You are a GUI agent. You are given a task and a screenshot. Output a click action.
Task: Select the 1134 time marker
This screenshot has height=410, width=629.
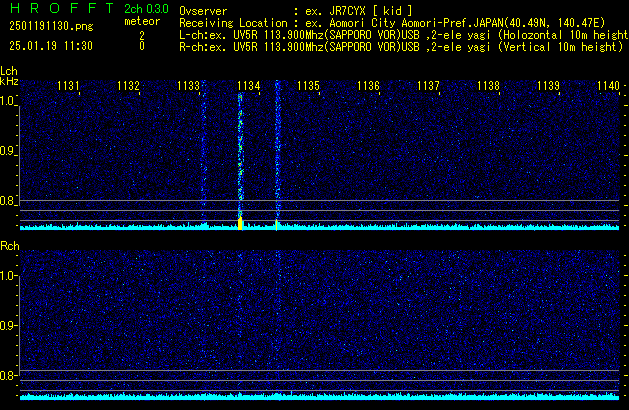pos(248,86)
